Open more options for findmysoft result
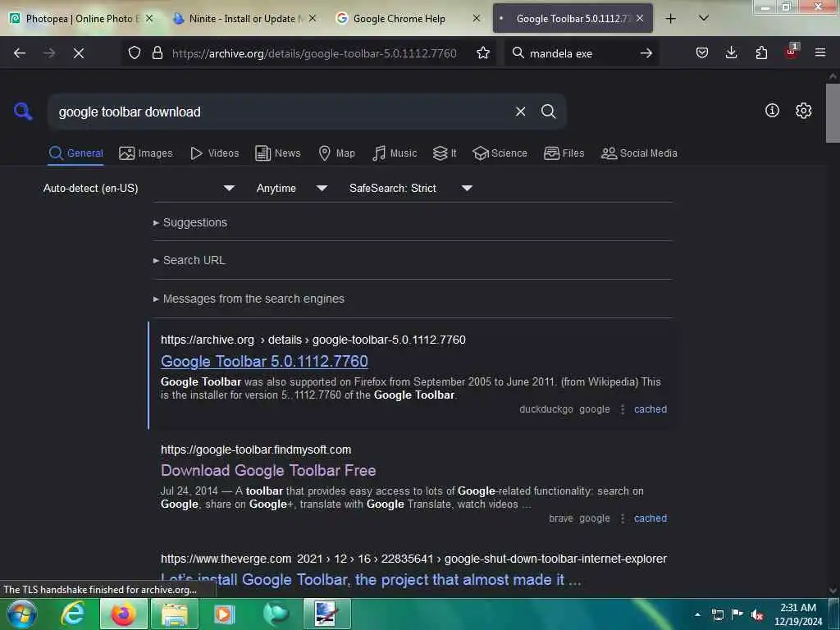 click(x=622, y=518)
